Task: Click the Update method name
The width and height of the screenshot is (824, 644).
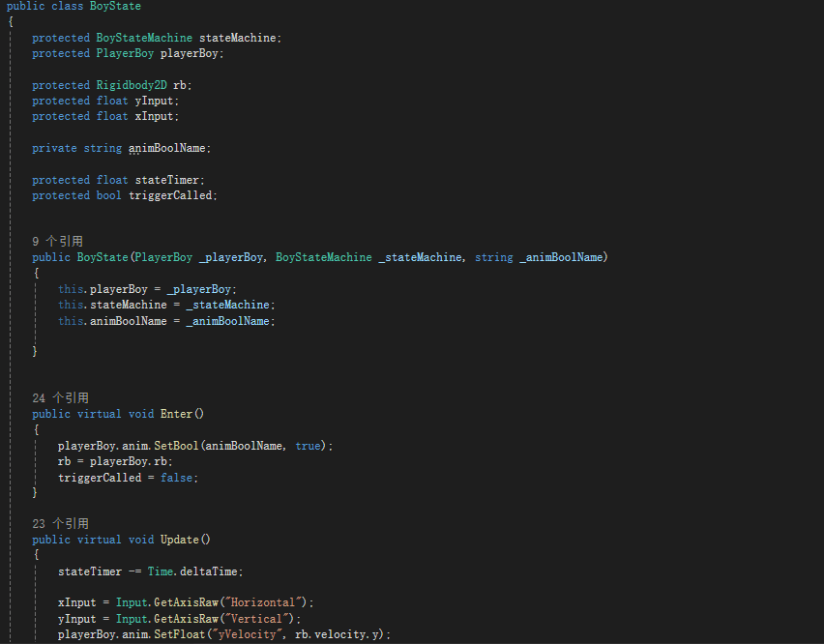Action: tap(180, 540)
